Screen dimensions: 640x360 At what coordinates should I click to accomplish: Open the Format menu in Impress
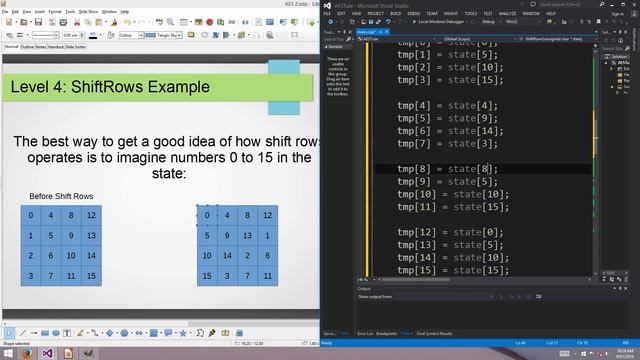55,11
